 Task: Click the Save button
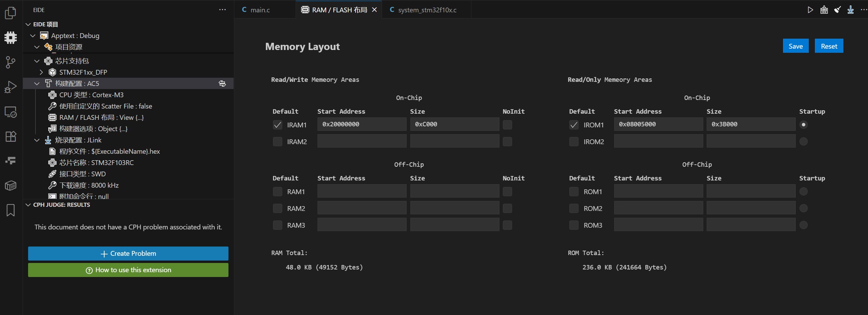point(795,46)
